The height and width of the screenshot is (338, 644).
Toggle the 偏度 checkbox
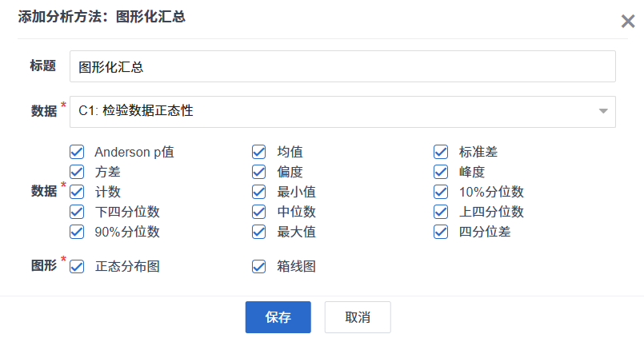tap(259, 172)
